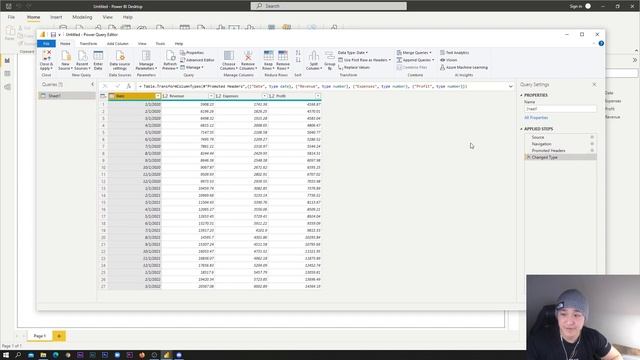Expand the formula bar chevron
Image resolution: width=640 pixels, height=360 pixels.
(x=510, y=87)
